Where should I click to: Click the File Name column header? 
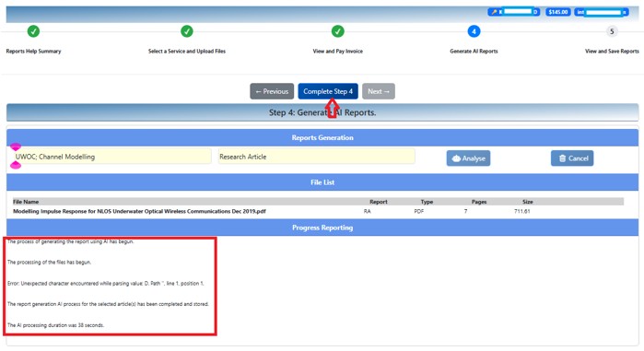pyautogui.click(x=26, y=202)
